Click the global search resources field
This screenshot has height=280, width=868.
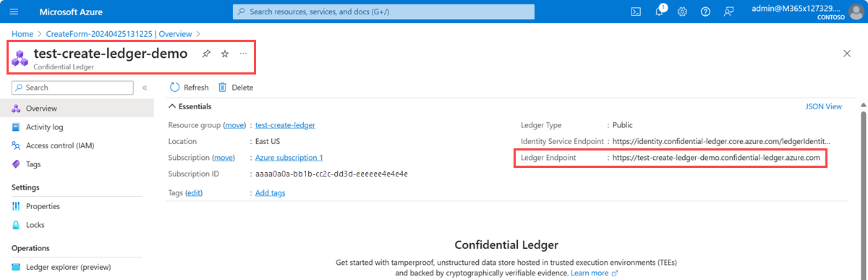(384, 12)
